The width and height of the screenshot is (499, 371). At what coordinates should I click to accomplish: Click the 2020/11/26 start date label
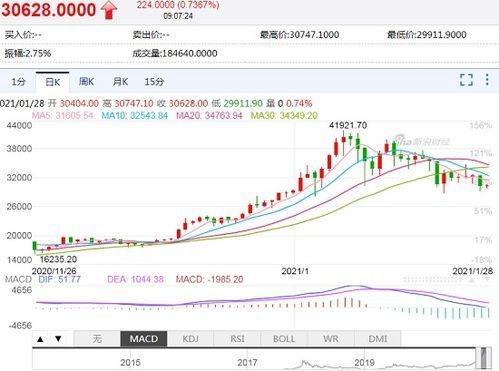click(x=54, y=271)
